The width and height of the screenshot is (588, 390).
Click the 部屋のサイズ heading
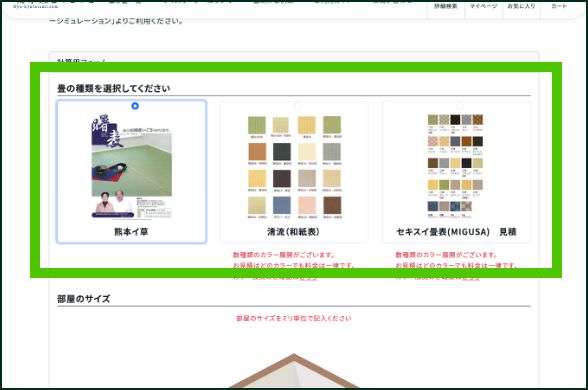pos(84,299)
